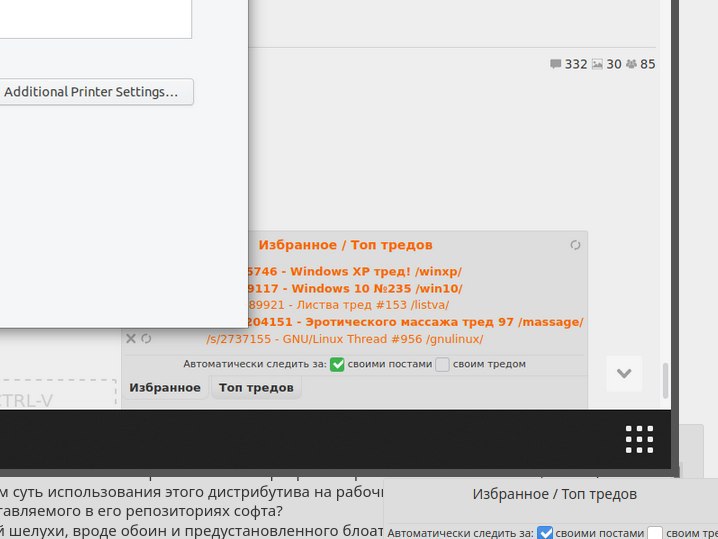Viewport: 718px width, 539px height.
Task: Refresh the Избранное / Топ тредов panel
Action: click(575, 245)
